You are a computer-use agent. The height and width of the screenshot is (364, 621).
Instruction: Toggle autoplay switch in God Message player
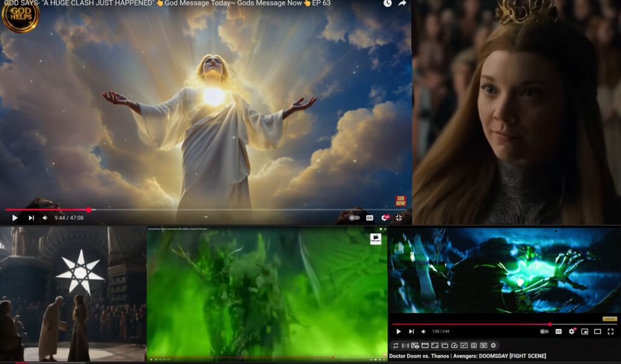click(x=354, y=217)
